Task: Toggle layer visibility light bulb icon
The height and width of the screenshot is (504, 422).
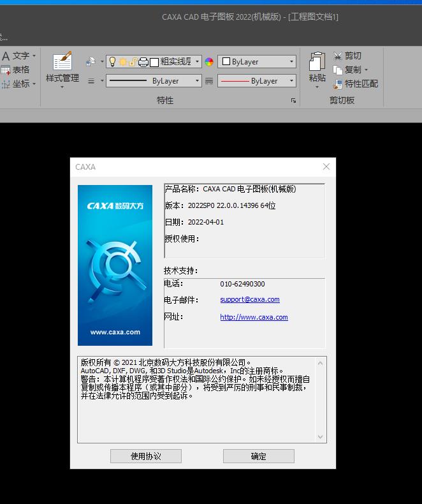Action: pos(112,62)
